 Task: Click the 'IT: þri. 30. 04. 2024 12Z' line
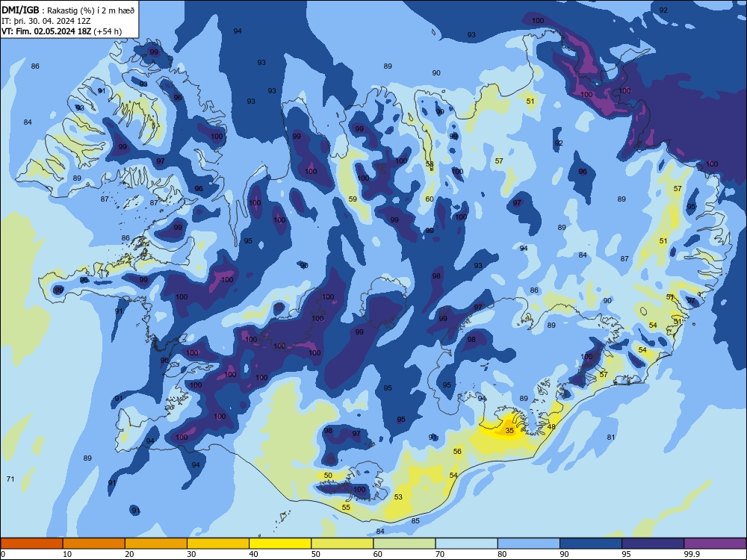[46, 21]
